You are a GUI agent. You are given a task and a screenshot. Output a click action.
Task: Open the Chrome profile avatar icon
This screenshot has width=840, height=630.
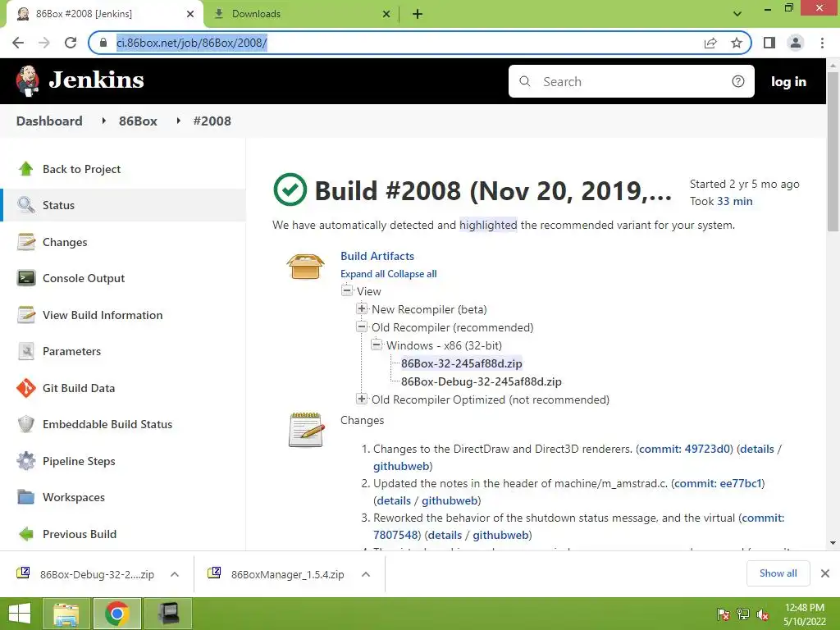click(796, 43)
